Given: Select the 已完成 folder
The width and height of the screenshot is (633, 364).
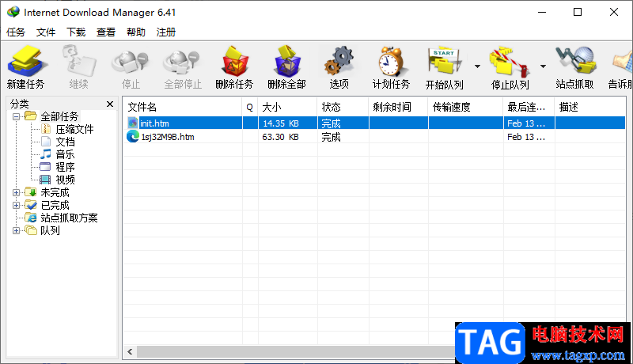Looking at the screenshot, I should (55, 205).
